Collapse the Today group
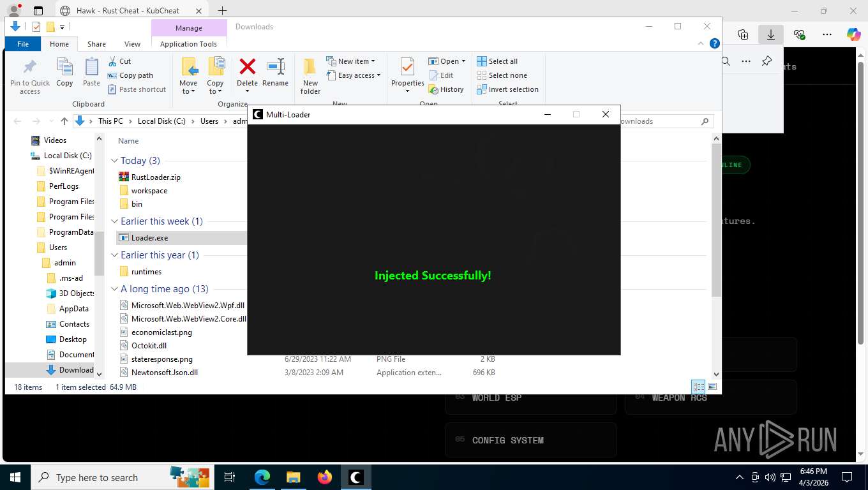This screenshot has width=868, height=490. point(115,161)
